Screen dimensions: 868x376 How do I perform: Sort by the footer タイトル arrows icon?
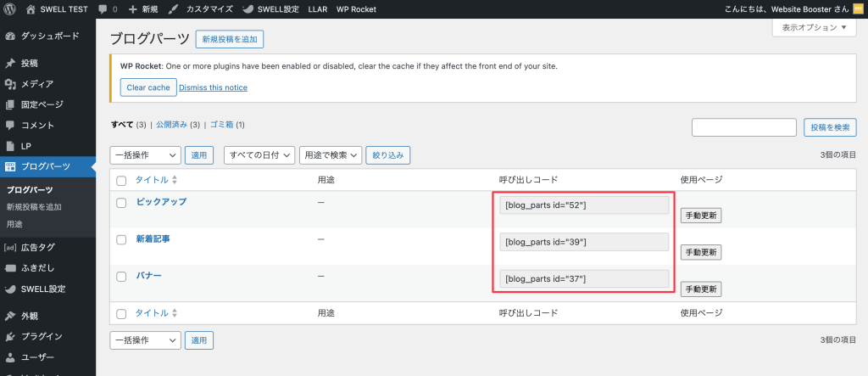click(175, 313)
